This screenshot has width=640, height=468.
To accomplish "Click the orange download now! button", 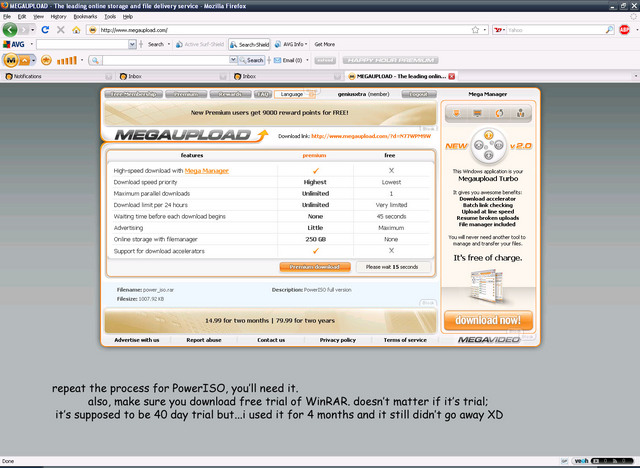I will [x=488, y=320].
